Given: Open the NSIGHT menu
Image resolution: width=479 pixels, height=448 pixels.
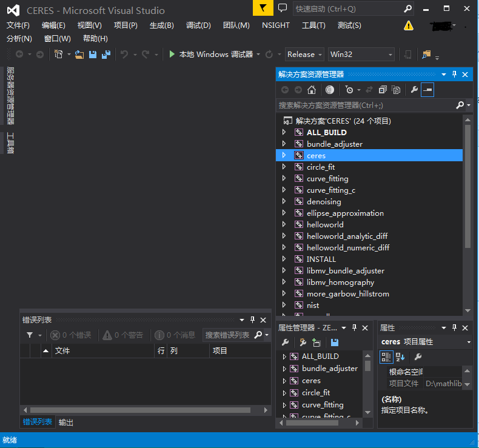Looking at the screenshot, I should pyautogui.click(x=275, y=25).
